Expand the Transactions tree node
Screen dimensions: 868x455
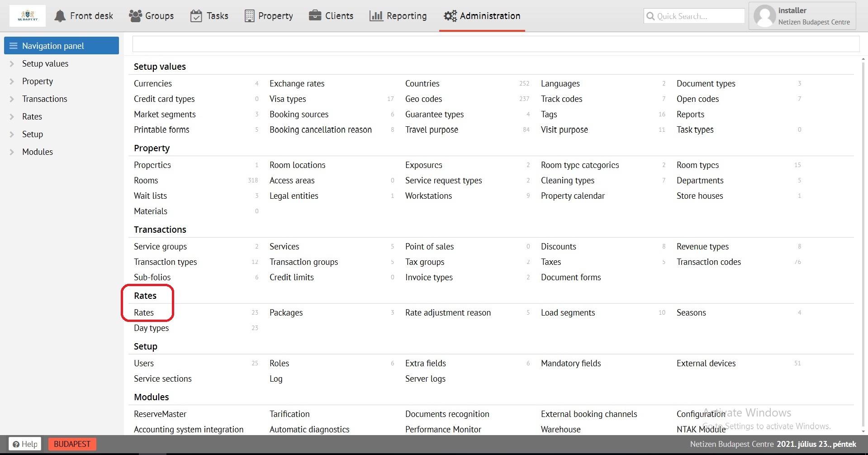[12, 99]
